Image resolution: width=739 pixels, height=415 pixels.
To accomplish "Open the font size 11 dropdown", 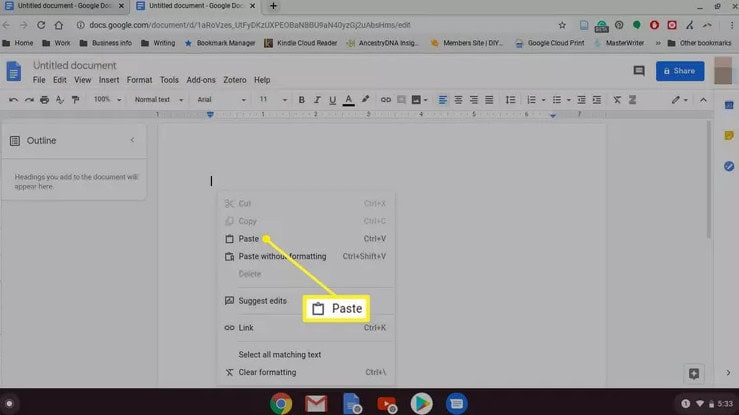I will [x=273, y=99].
